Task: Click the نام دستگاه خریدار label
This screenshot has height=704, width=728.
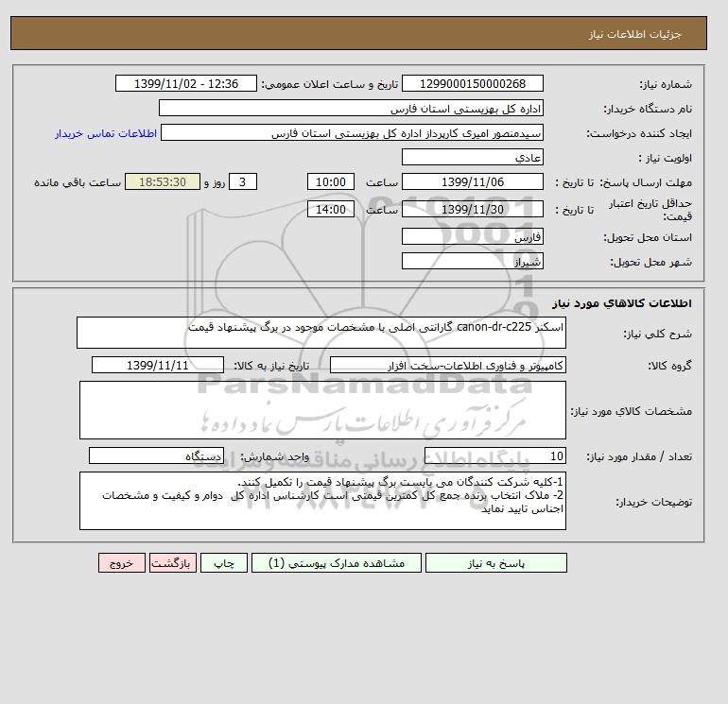Action: click(648, 109)
